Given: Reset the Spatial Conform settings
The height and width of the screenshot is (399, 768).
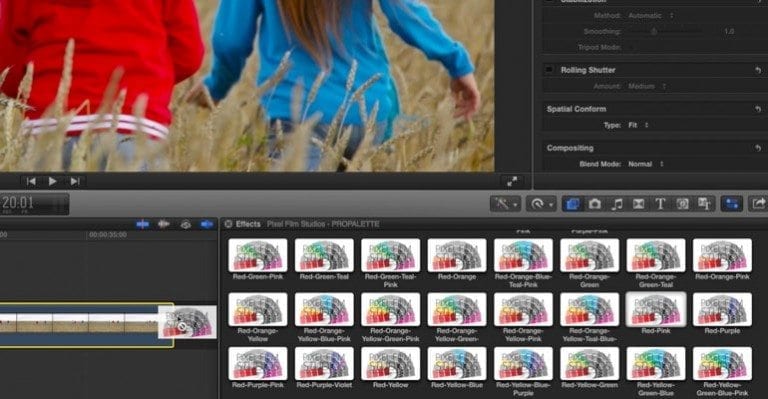Looking at the screenshot, I should (x=758, y=109).
